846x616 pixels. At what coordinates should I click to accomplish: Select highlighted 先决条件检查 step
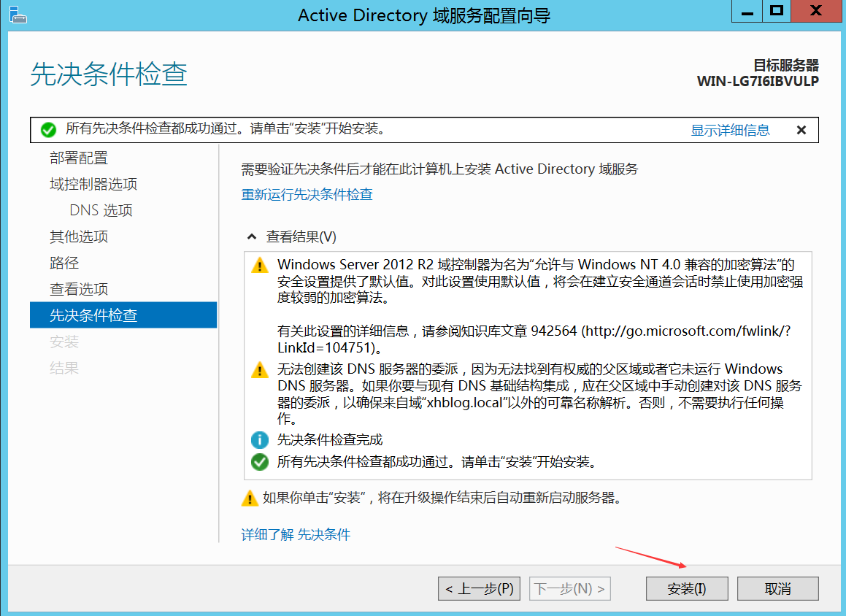[123, 315]
